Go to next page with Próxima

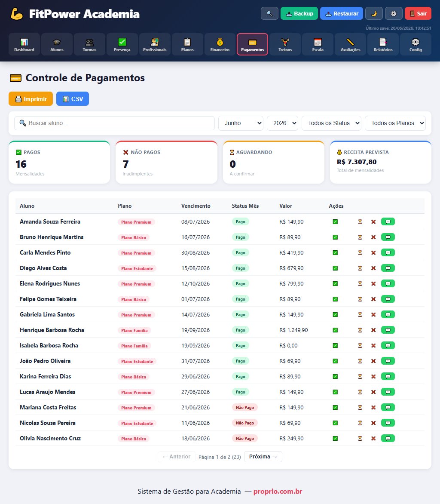point(263,457)
